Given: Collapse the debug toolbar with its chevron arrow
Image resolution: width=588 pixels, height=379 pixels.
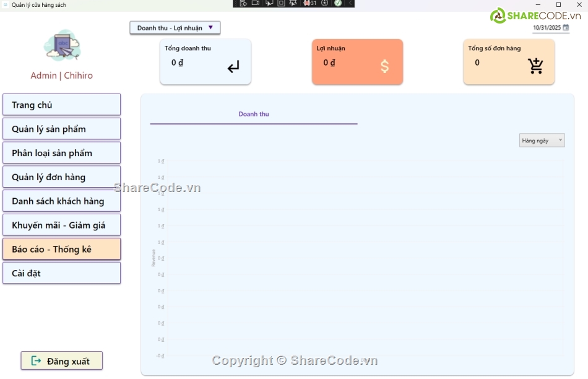Looking at the screenshot, I should 350,3.
